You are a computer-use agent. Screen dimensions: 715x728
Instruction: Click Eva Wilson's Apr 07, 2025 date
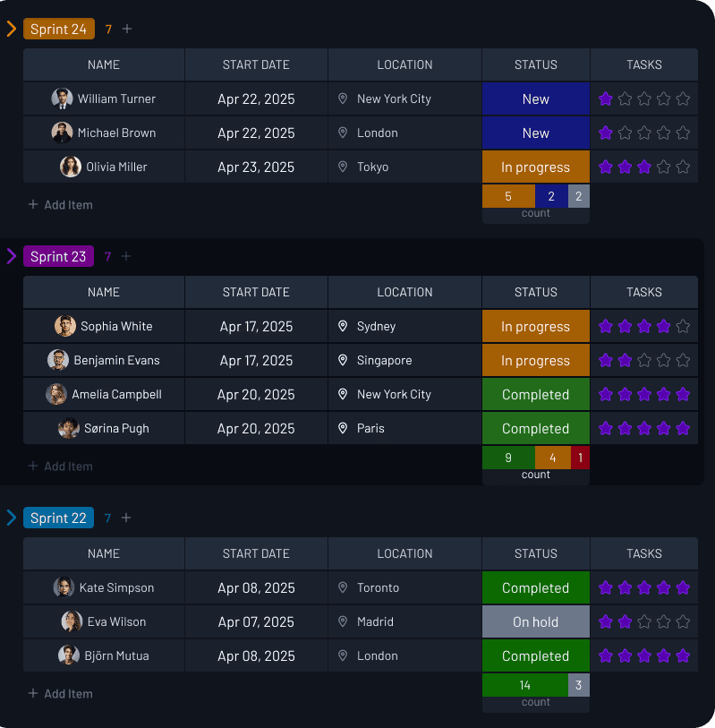pyautogui.click(x=256, y=621)
